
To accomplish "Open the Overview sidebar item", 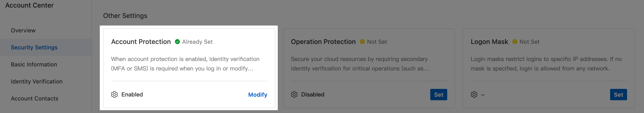I will (x=23, y=30).
